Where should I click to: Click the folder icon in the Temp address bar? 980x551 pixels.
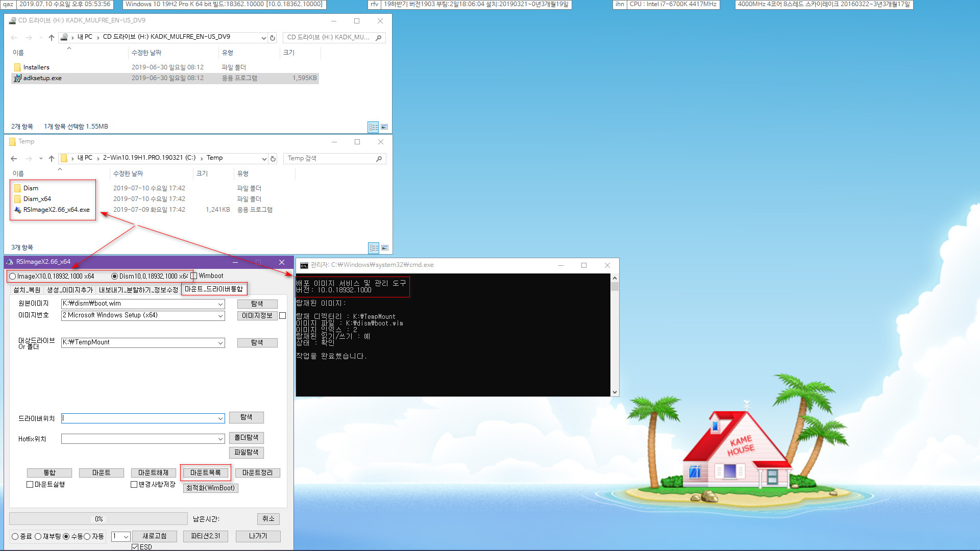(64, 158)
